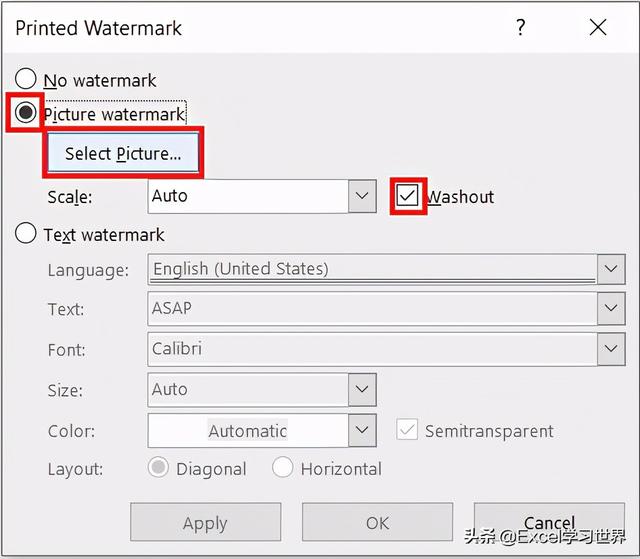Click the Select Picture button

(123, 154)
